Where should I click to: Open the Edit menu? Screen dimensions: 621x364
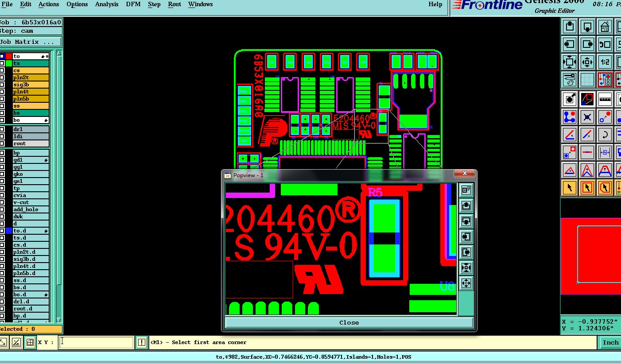(x=26, y=4)
